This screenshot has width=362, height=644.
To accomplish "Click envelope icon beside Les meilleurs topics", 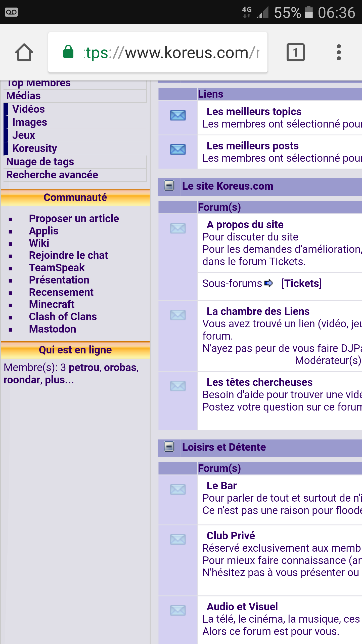I will click(x=178, y=115).
